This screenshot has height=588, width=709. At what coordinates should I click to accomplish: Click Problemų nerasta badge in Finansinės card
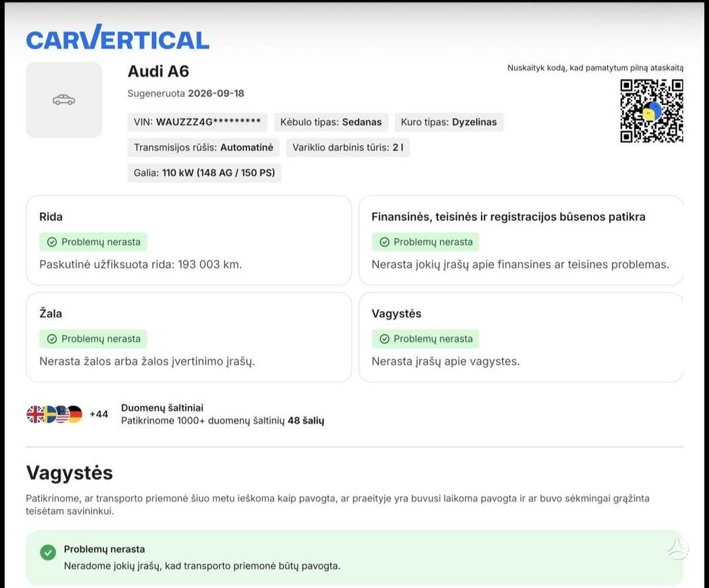[x=425, y=242]
